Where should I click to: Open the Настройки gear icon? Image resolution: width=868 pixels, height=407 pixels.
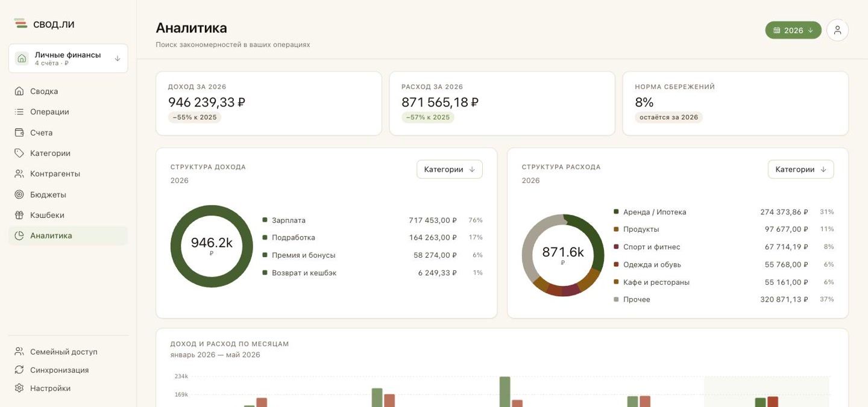point(19,388)
